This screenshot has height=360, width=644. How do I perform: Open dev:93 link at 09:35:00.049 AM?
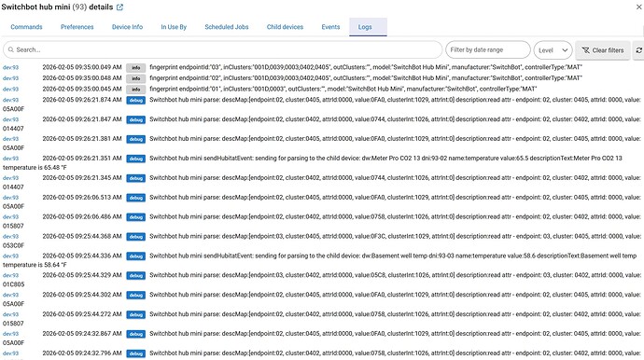pyautogui.click(x=10, y=67)
